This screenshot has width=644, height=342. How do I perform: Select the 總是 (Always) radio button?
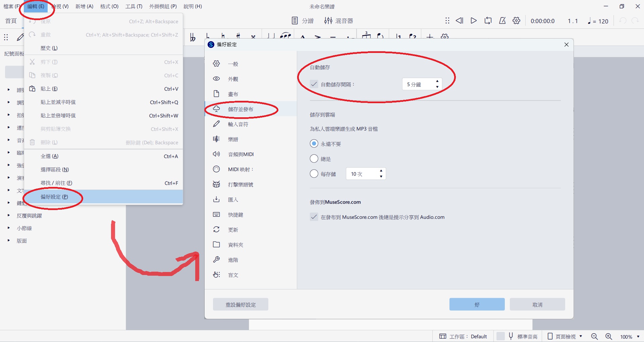coord(314,159)
